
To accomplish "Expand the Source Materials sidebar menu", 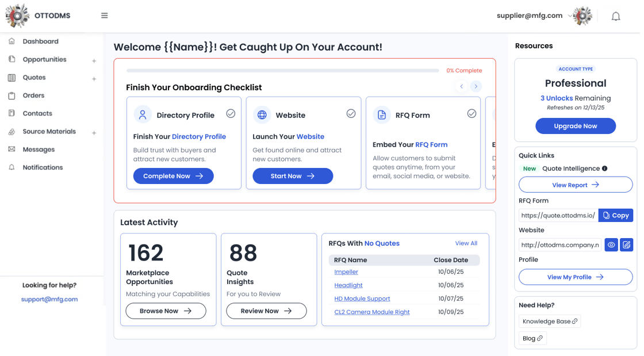I will [94, 133].
